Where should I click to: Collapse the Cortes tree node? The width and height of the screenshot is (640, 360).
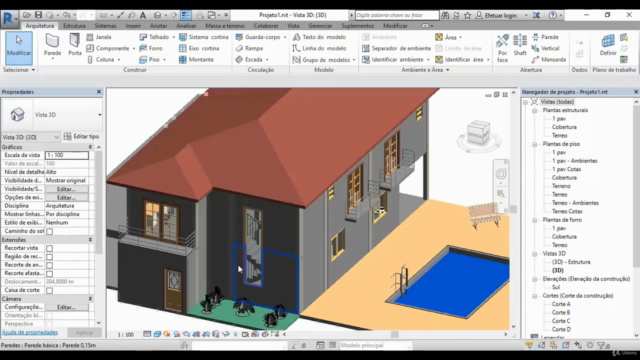click(534, 296)
